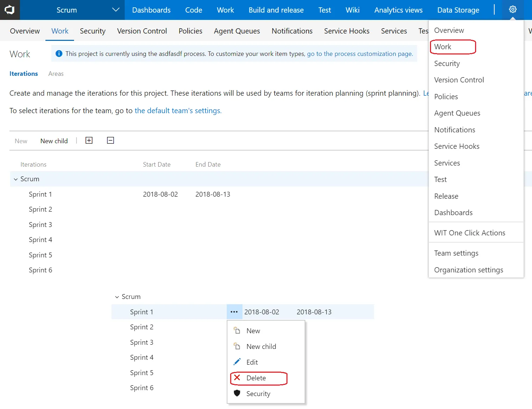This screenshot has height=409, width=532.
Task: Click New child in the iterations toolbar
Action: coord(54,141)
